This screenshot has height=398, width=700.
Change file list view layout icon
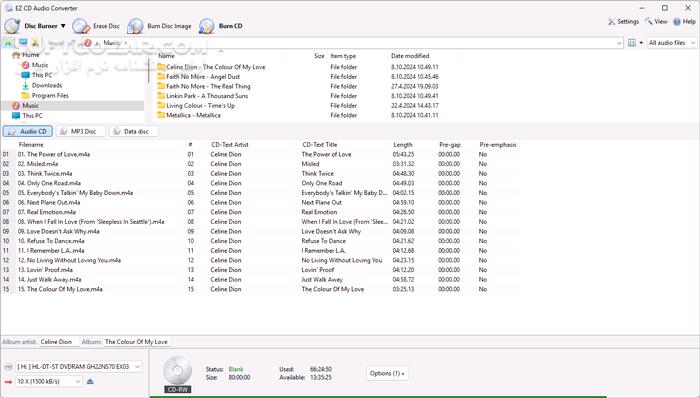[x=632, y=43]
